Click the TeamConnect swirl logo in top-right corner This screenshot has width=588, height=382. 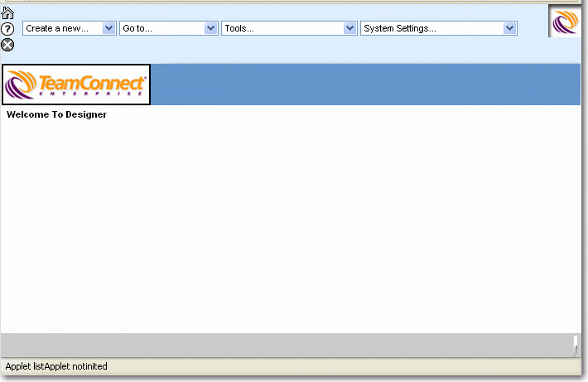[x=565, y=22]
